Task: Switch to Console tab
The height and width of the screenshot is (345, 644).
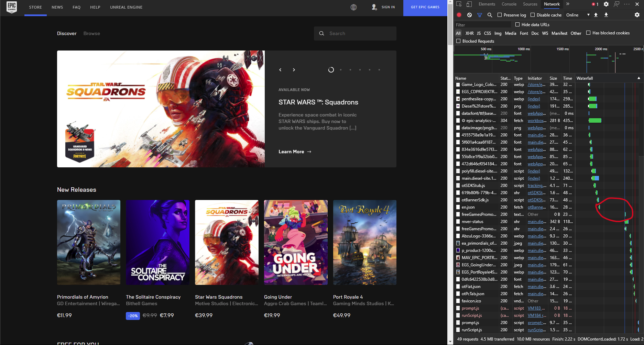Action: 509,4
